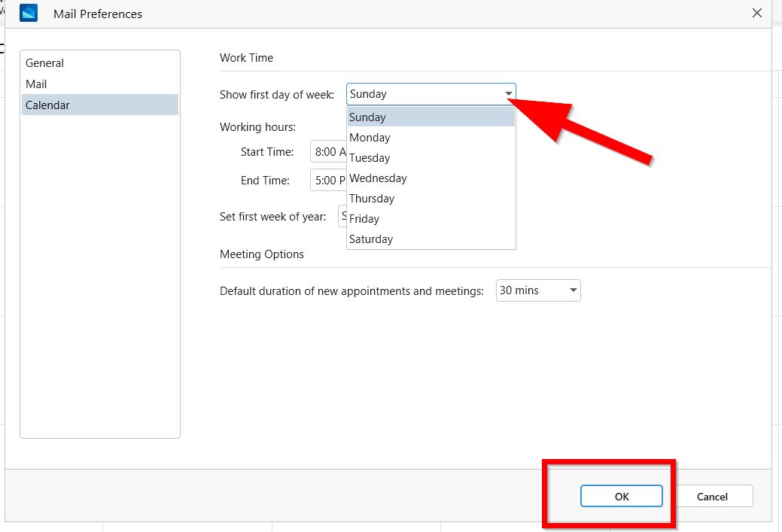782x532 pixels.
Task: Select Mail in the preferences sidebar
Action: (x=100, y=84)
